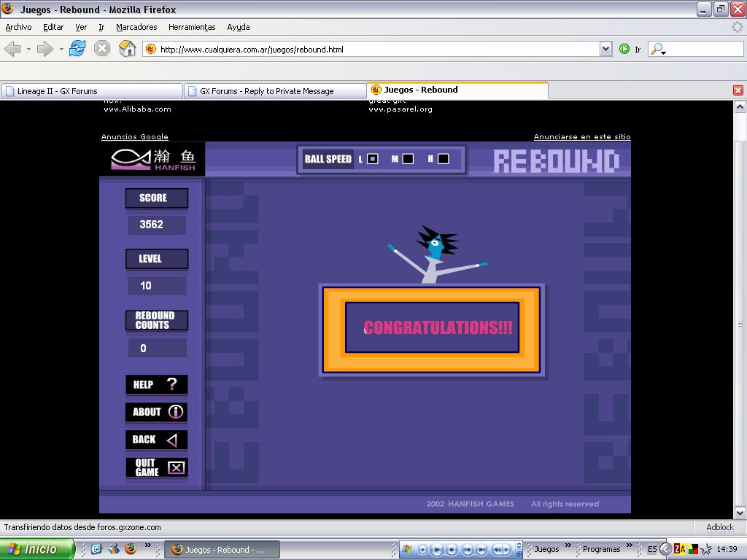Click the media player stop button
Screen dimensions: 747x560
point(452,549)
